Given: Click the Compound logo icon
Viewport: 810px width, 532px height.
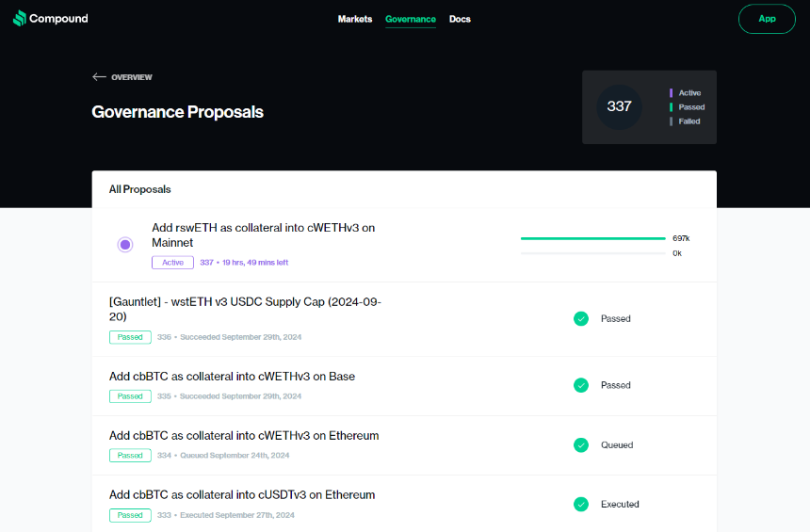Looking at the screenshot, I should 20,19.
